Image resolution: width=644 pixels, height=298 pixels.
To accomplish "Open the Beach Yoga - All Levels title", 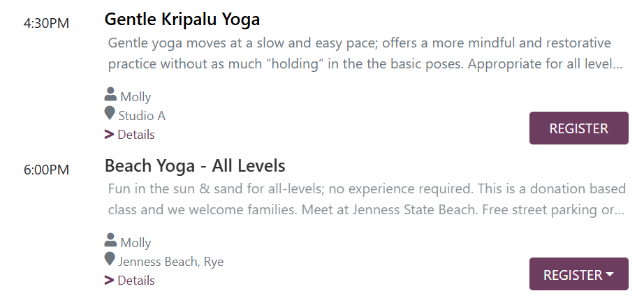I will click(x=195, y=166).
